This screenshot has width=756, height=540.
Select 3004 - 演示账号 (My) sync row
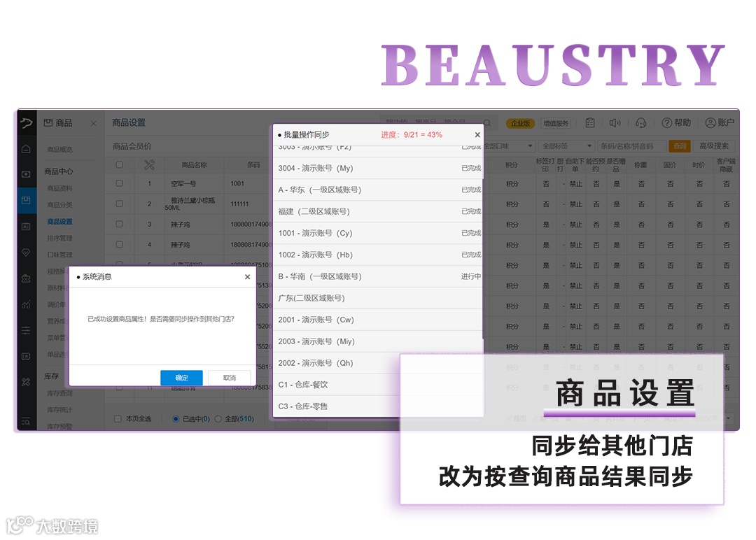[377, 168]
